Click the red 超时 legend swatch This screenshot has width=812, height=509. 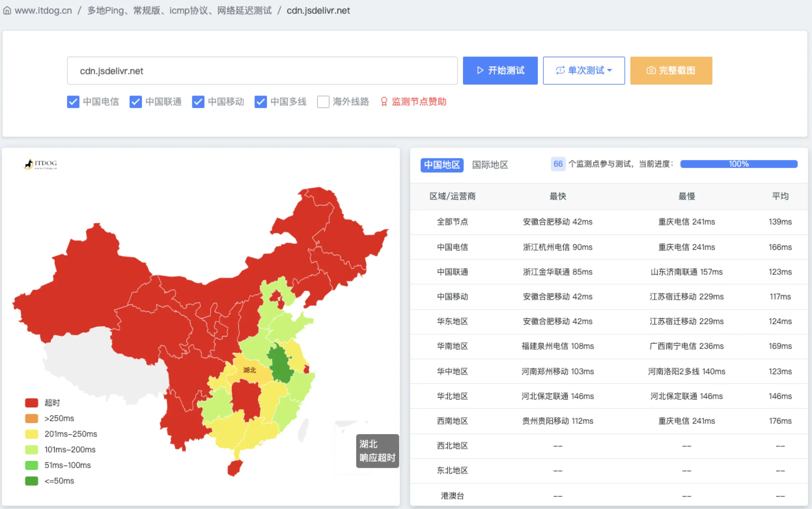(32, 403)
